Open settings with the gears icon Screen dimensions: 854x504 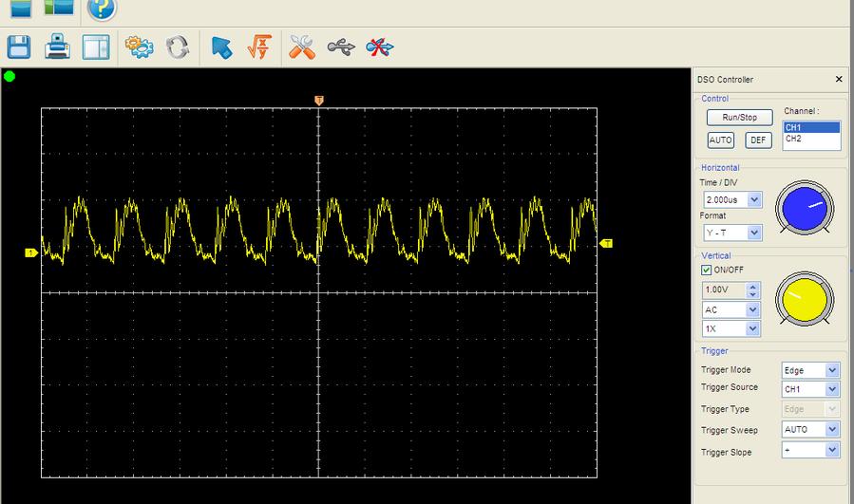click(x=140, y=47)
